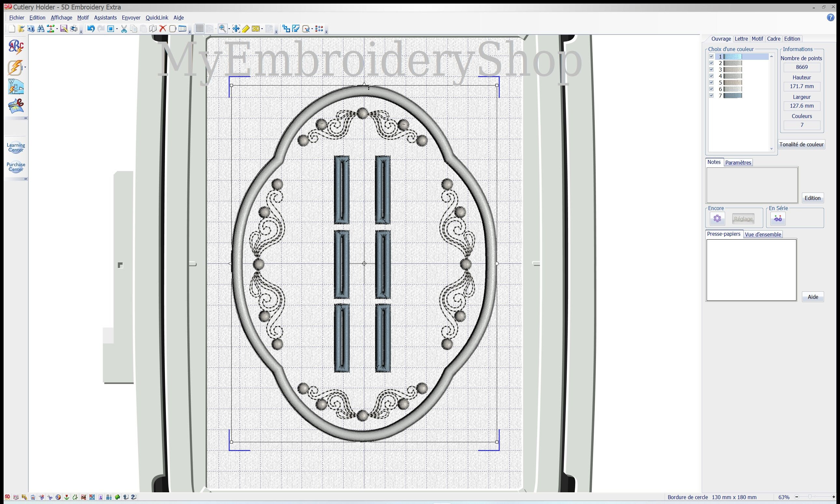The width and height of the screenshot is (840, 504).
Task: Open the Assistants menu
Action: click(105, 17)
